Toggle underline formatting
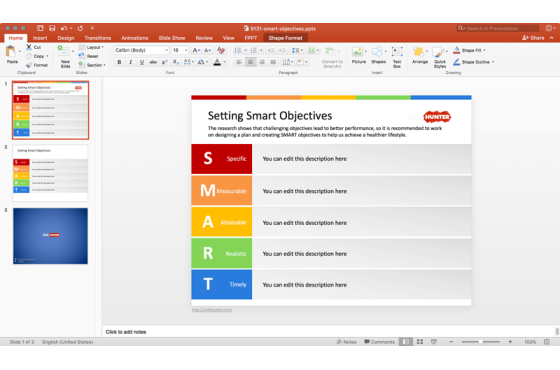This screenshot has width=560, height=370. [x=142, y=62]
